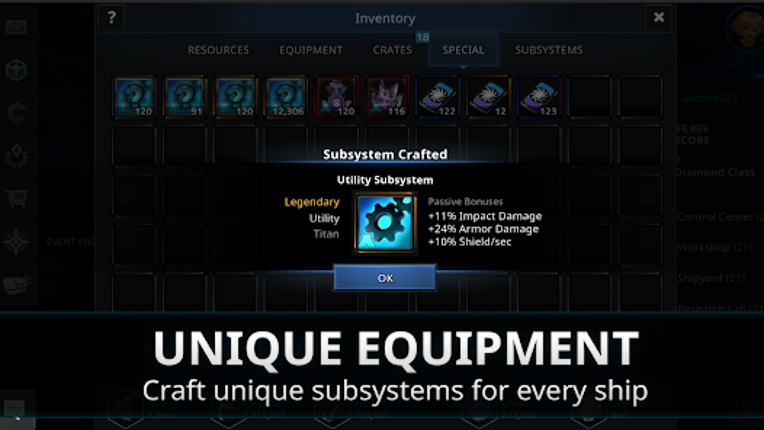Open the Crates tab
The width and height of the screenshot is (764, 430).
click(392, 50)
